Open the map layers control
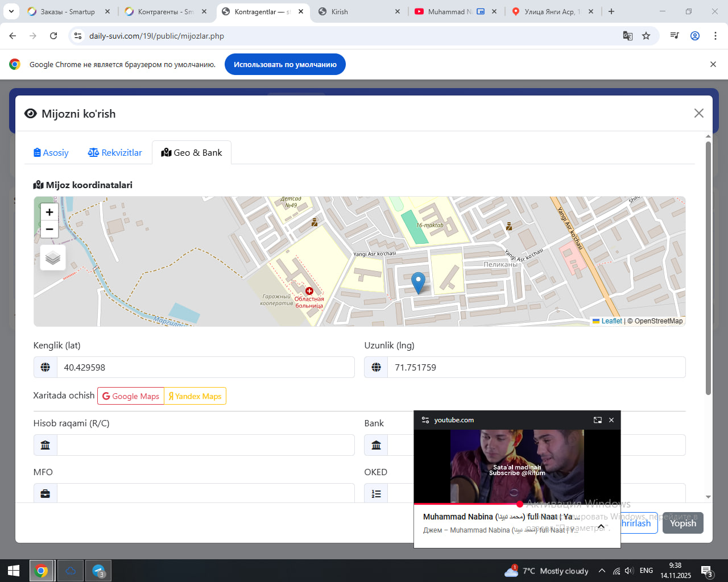Image resolution: width=728 pixels, height=582 pixels. tap(53, 258)
